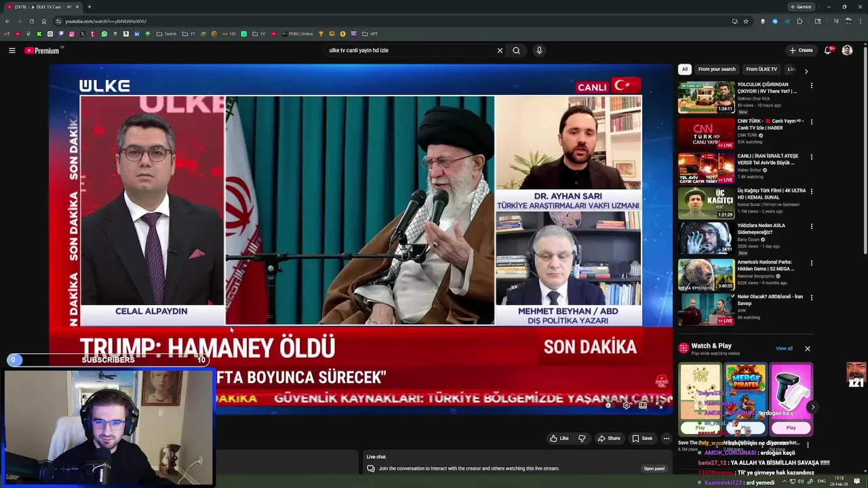Open options menu for CNN TÜRK video
This screenshot has width=868, height=488.
pyautogui.click(x=811, y=122)
